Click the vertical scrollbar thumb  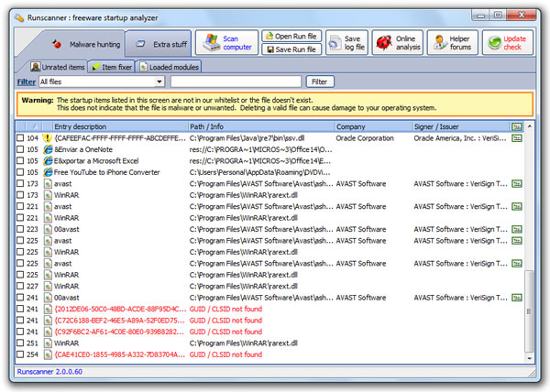529,311
